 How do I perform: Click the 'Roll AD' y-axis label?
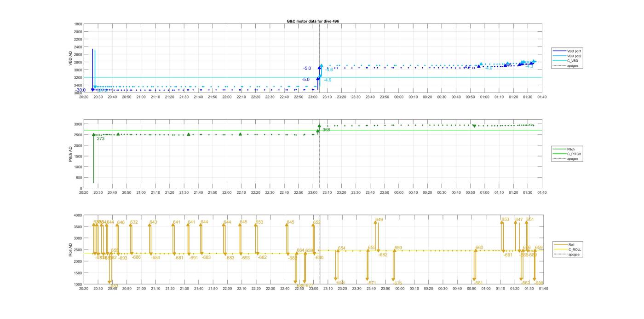[x=71, y=250]
